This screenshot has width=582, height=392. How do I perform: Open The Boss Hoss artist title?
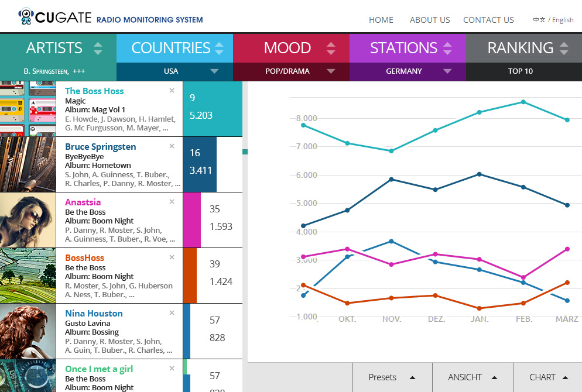click(x=94, y=91)
